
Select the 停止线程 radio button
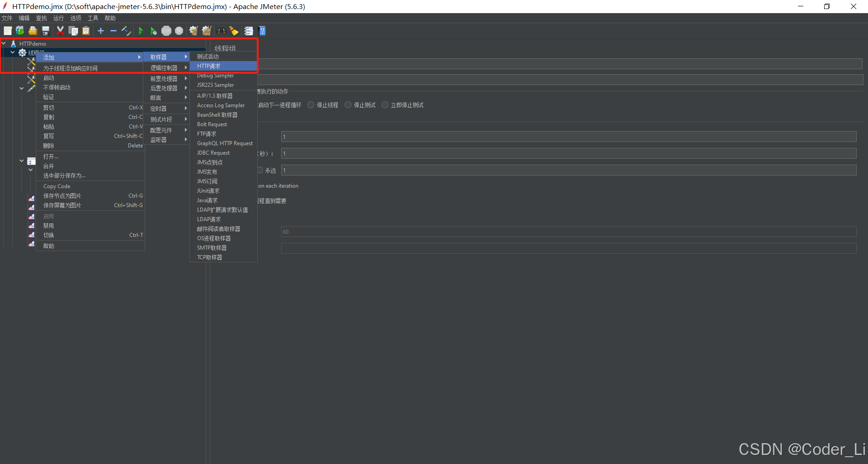[x=311, y=105]
